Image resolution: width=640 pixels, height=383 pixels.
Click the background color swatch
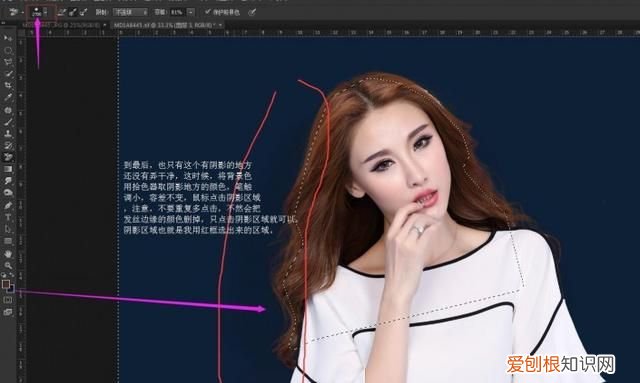[11, 289]
